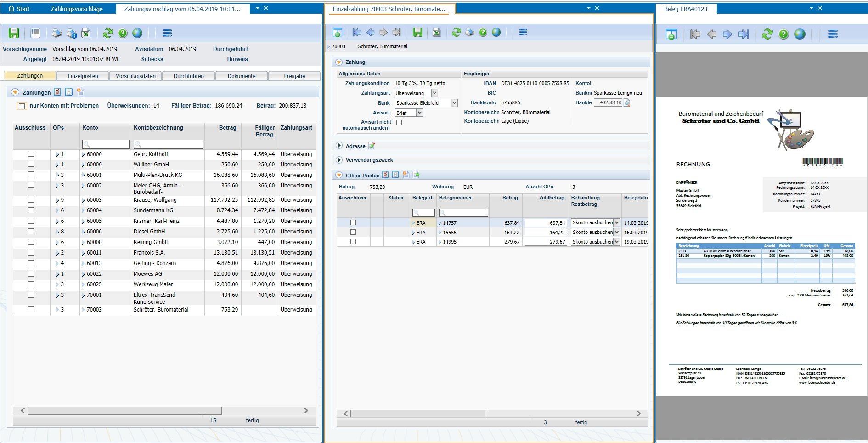Image resolution: width=868 pixels, height=443 pixels.
Task: Click the Zahlungen table horizontal scrollbar
Action: point(124,410)
